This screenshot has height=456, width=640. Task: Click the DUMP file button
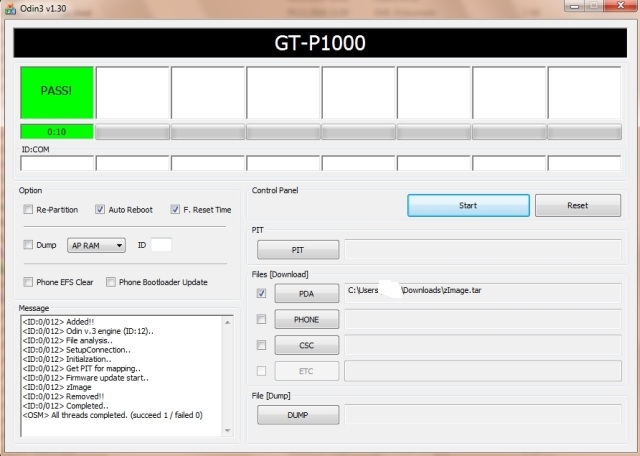point(298,415)
